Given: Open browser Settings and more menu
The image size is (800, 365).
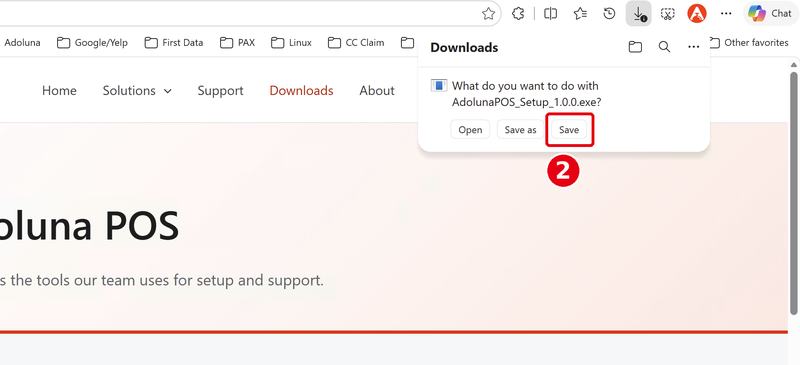Looking at the screenshot, I should tap(726, 14).
